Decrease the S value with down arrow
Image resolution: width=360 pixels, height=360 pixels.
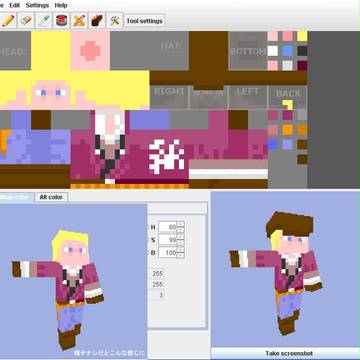coord(180,242)
